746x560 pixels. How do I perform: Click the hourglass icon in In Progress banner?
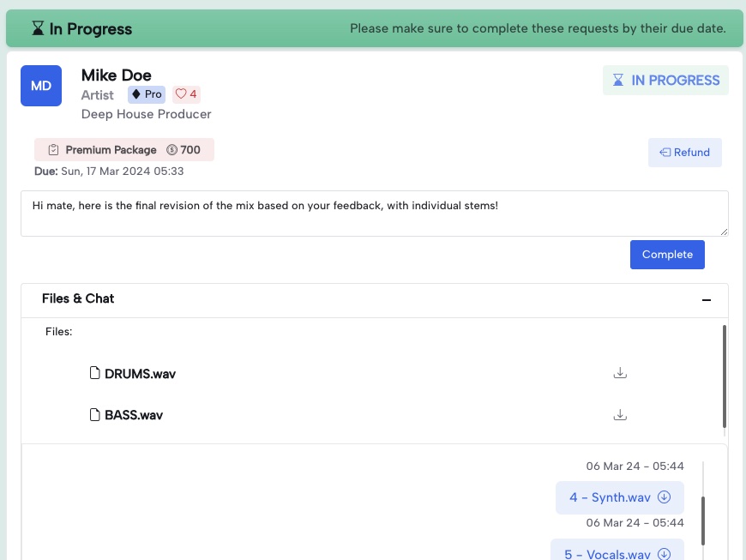(38, 29)
